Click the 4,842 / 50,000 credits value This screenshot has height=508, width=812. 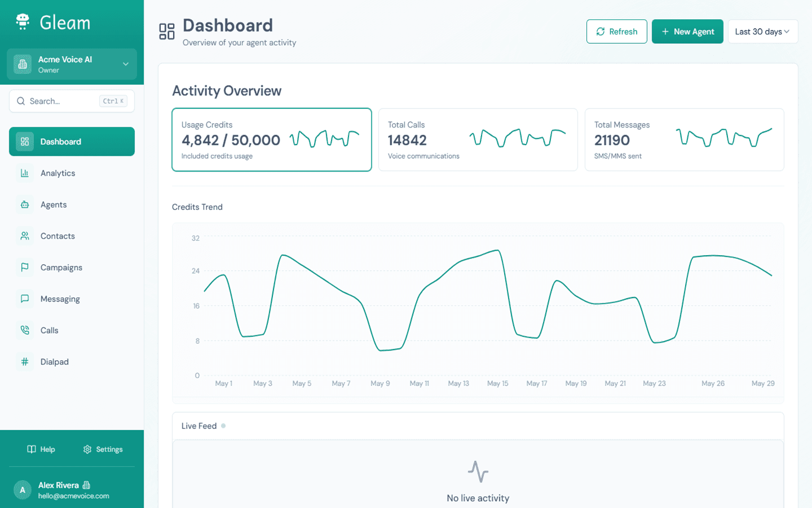231,140
